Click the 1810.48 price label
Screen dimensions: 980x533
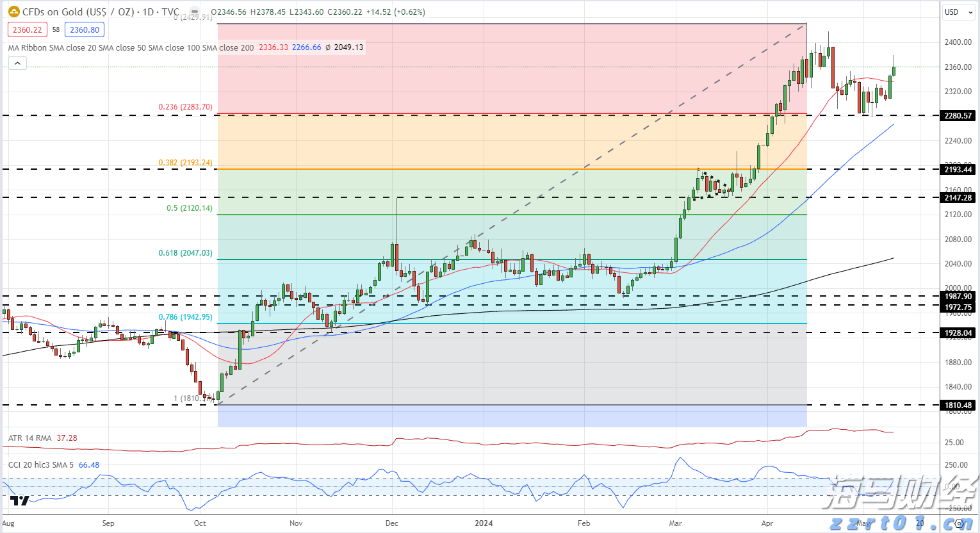(x=958, y=406)
